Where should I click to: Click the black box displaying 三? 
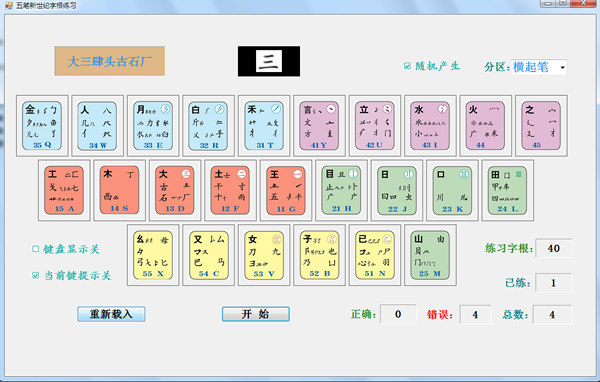coord(269,61)
